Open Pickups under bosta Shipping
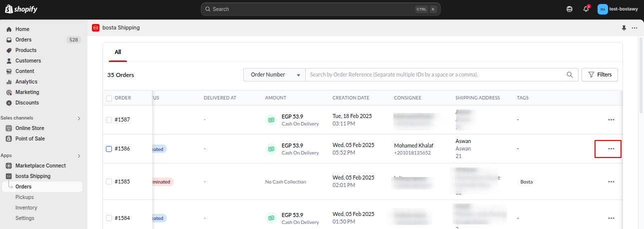The image size is (644, 229). pyautogui.click(x=24, y=197)
